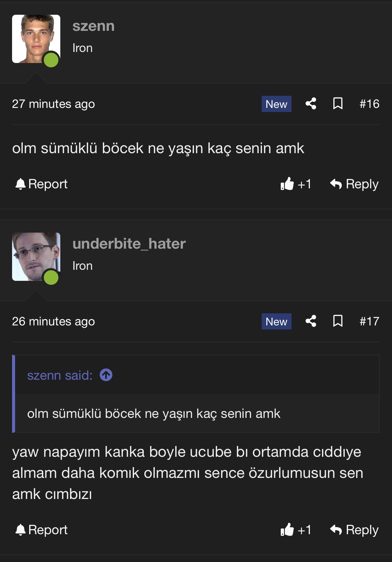Viewport: 392px width, 562px height.
Task: Share post #17 via share icon
Action: tap(311, 321)
